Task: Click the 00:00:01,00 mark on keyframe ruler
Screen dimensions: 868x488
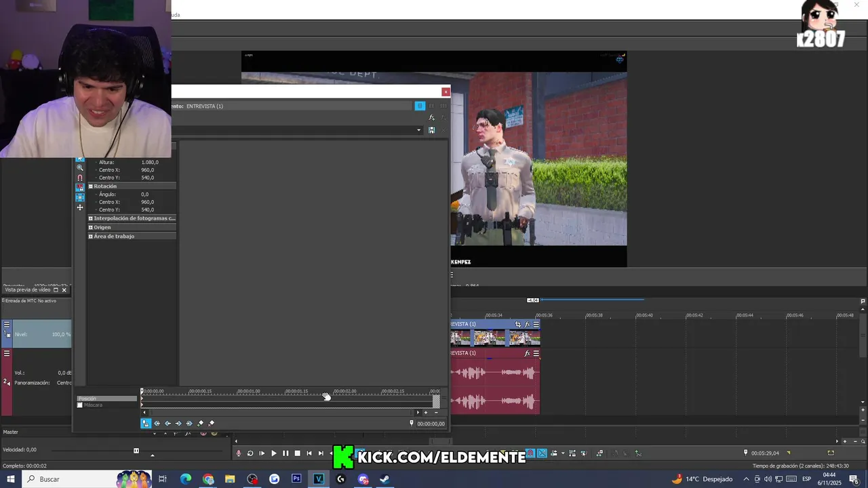Action: coord(248,391)
